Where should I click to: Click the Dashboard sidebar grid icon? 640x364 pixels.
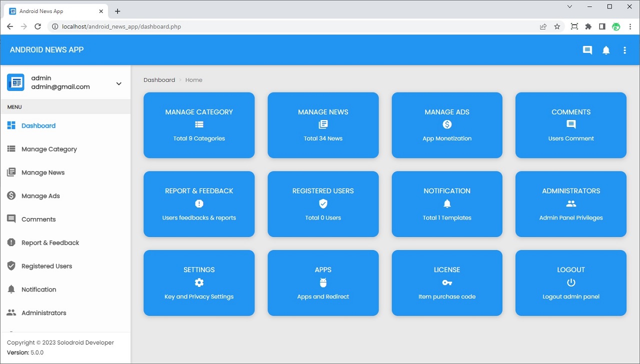pyautogui.click(x=11, y=125)
